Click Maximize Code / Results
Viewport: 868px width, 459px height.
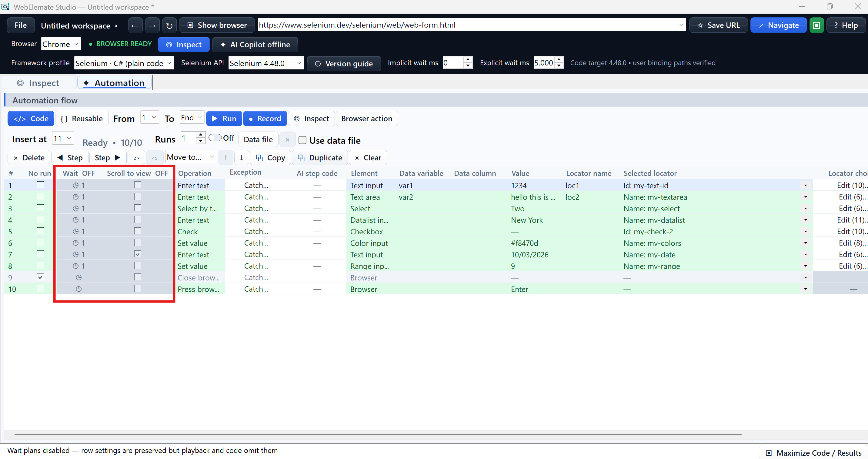(x=814, y=453)
